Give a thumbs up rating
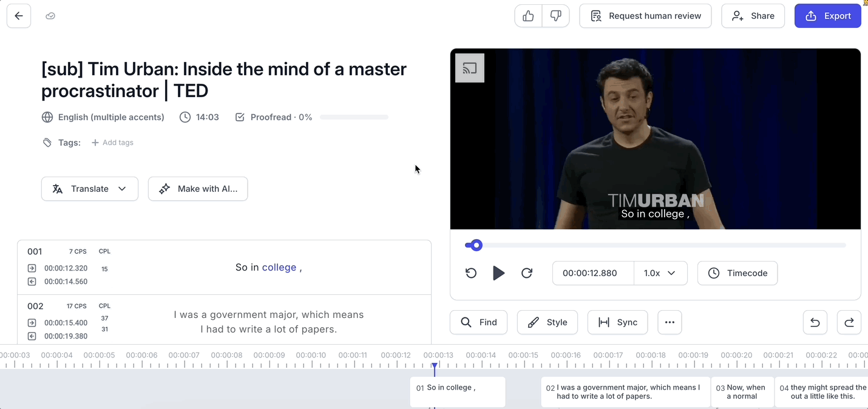 (x=529, y=16)
